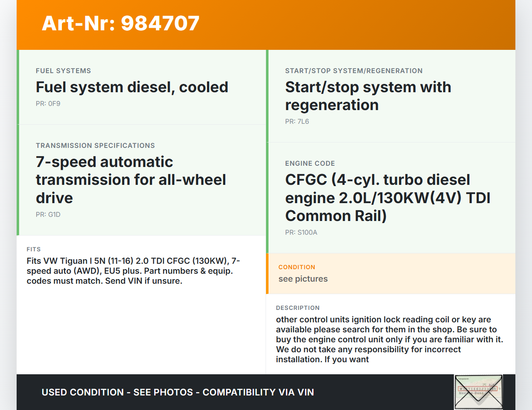Select the CFGC engine code heading
The image size is (532, 410).
pyautogui.click(x=387, y=198)
